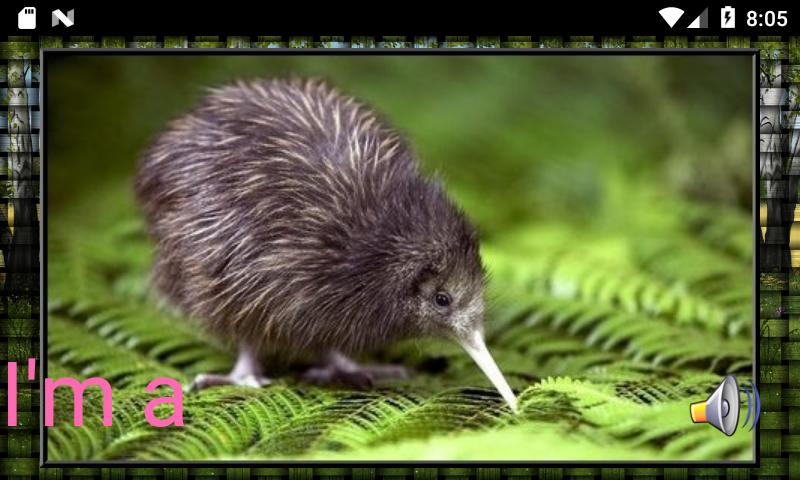This screenshot has width=800, height=480.
Task: Tap the Wi-Fi signal status icon
Action: point(671,18)
